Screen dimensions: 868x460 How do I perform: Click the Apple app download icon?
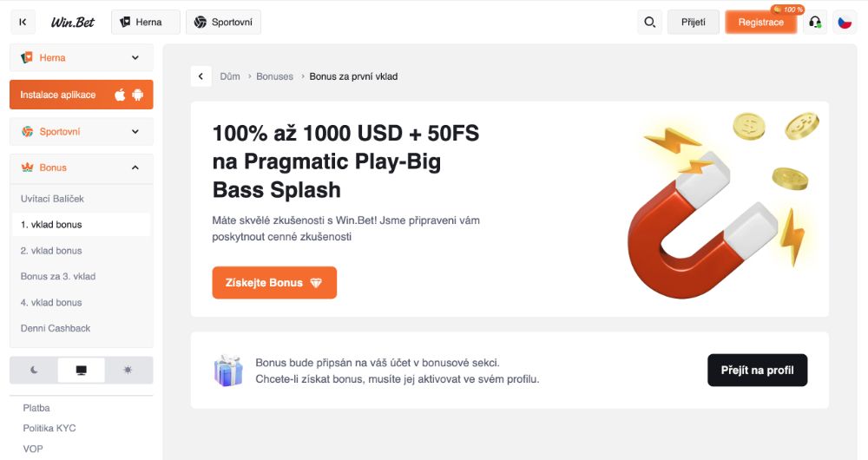pos(120,95)
